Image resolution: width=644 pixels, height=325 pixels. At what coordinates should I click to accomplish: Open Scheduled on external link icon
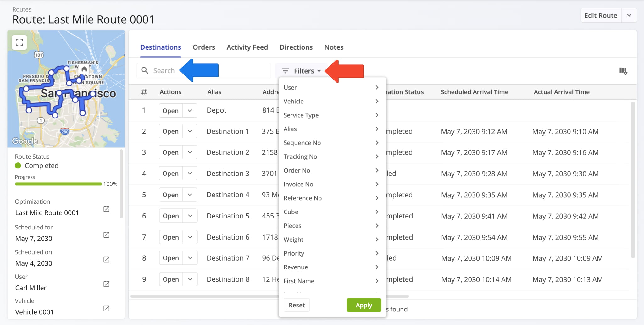[x=107, y=260]
